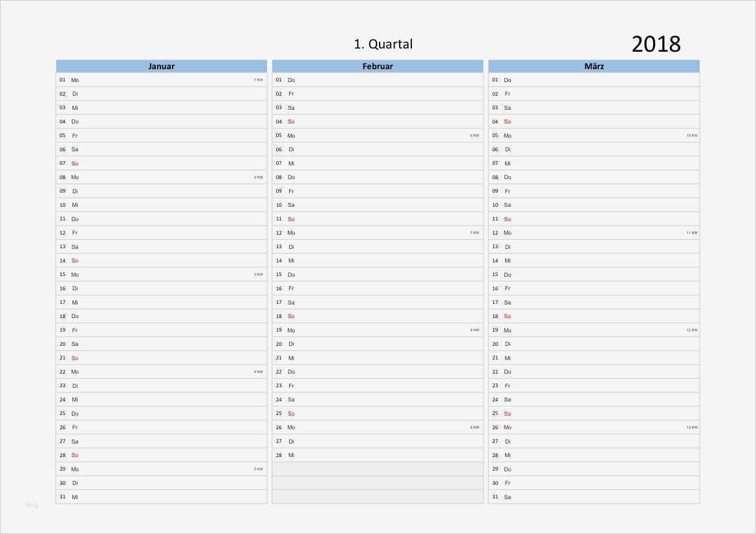Click the '2 KW' week label in Januar
Image resolution: width=756 pixels, height=534 pixels.
258,177
